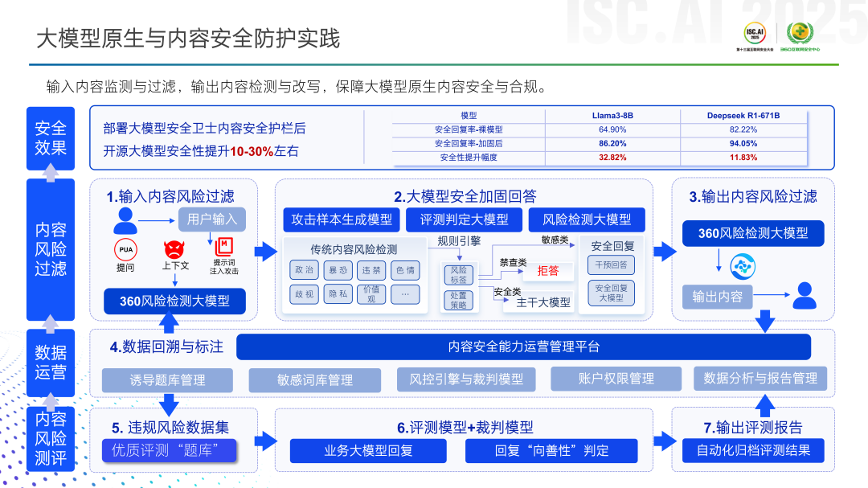The image size is (868, 488).
Task: Click the 内容安全能力运营管理平台 bar
Action: [x=524, y=347]
